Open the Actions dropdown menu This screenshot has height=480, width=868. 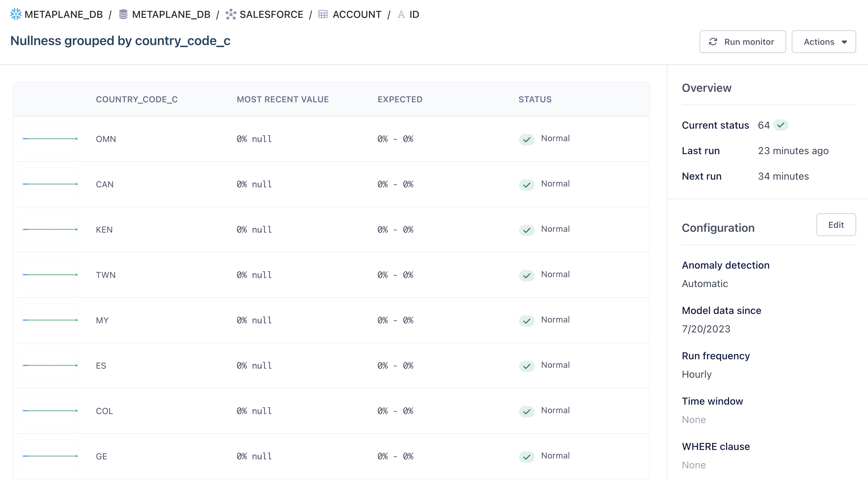(823, 42)
